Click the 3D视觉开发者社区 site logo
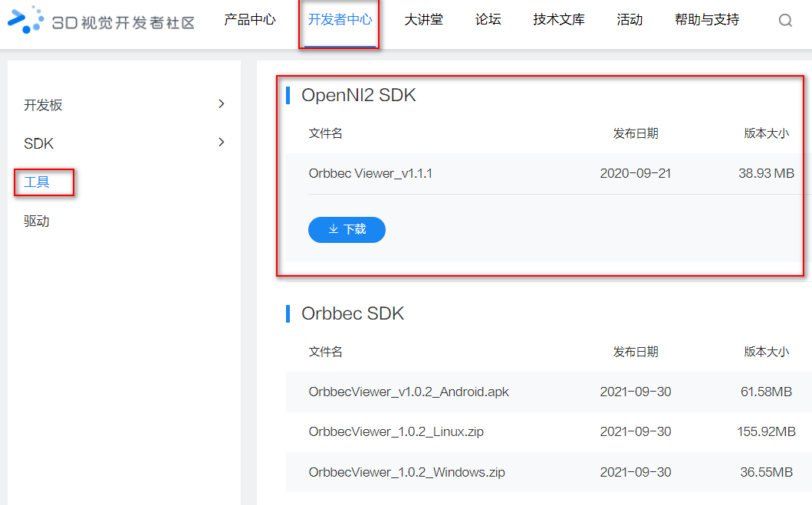The image size is (812, 505). (101, 21)
